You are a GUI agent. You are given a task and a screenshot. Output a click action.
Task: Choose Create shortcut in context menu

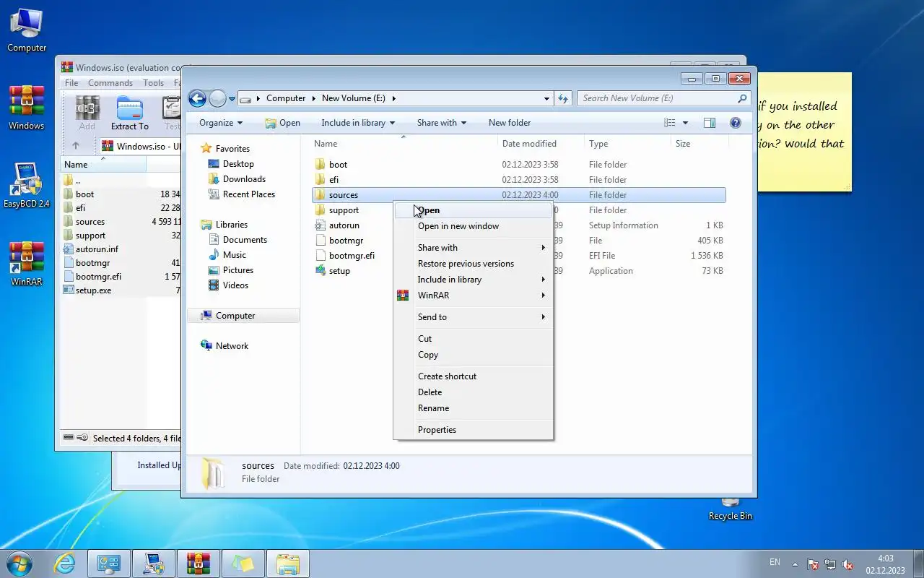click(473, 376)
